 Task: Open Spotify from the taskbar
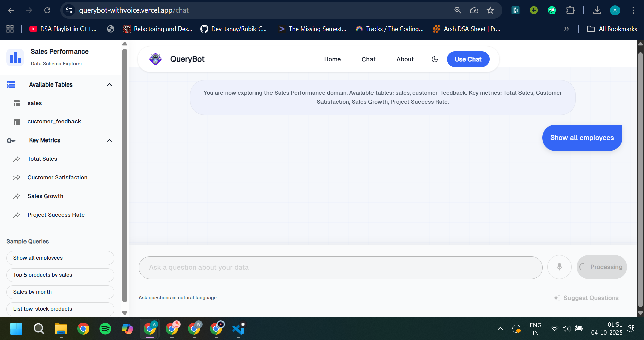(105, 329)
